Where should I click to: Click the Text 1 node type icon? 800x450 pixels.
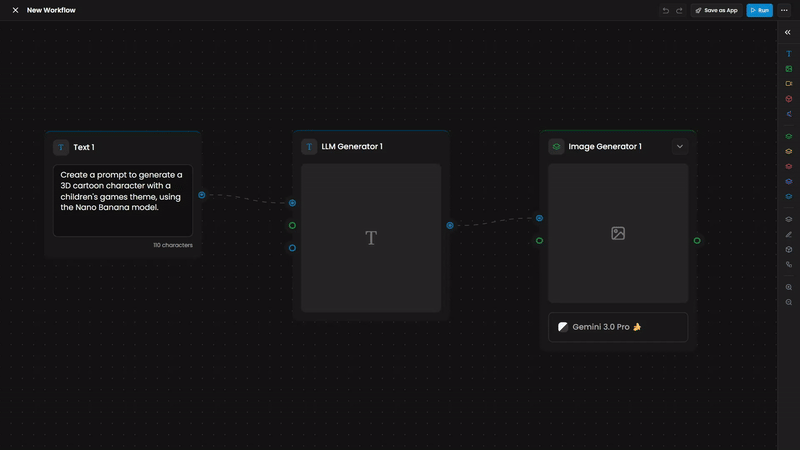[x=61, y=147]
